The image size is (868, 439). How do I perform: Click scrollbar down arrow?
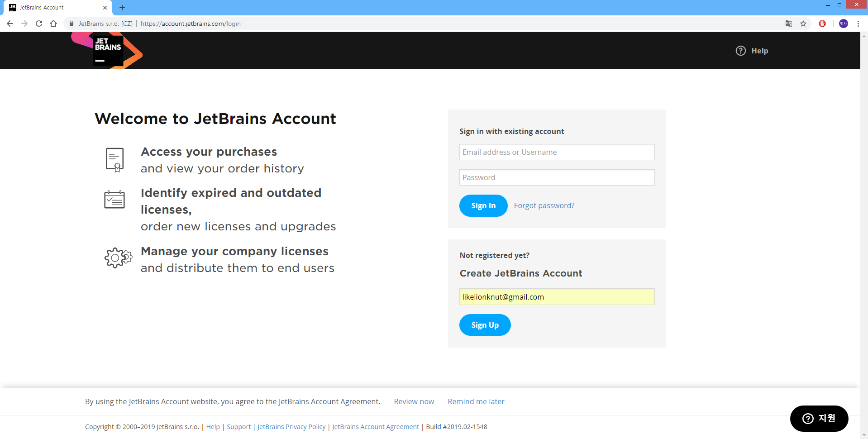click(864, 435)
